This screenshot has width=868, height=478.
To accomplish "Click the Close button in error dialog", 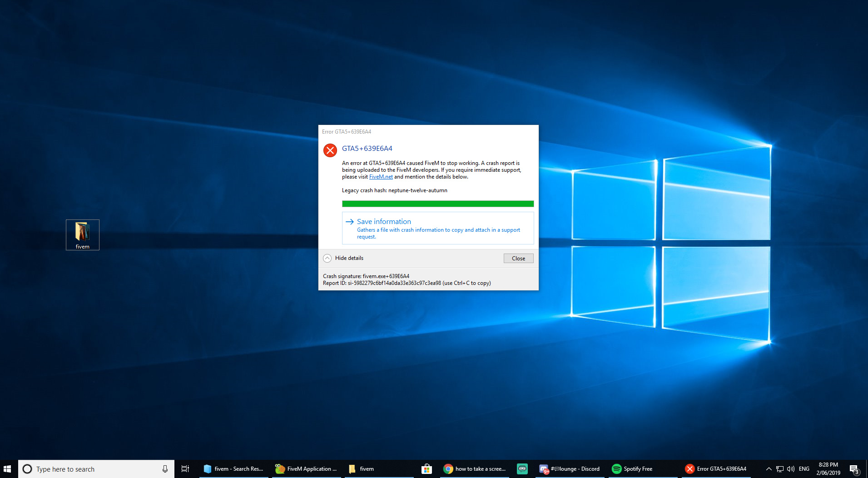I will pyautogui.click(x=518, y=258).
